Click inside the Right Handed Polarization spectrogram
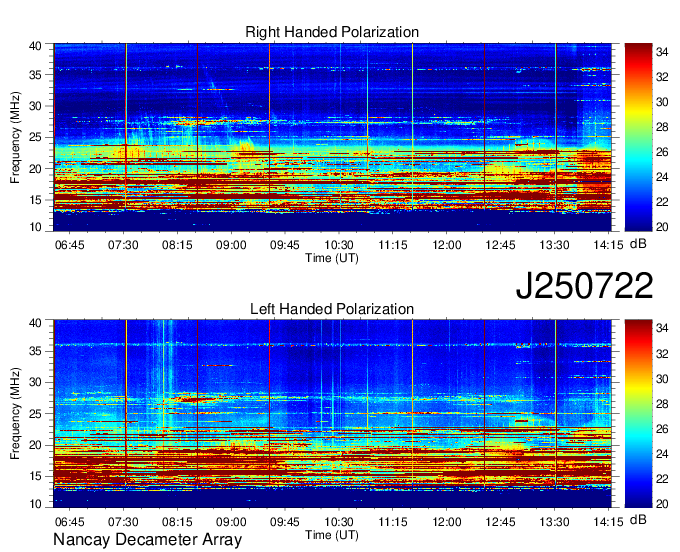 tap(332, 137)
